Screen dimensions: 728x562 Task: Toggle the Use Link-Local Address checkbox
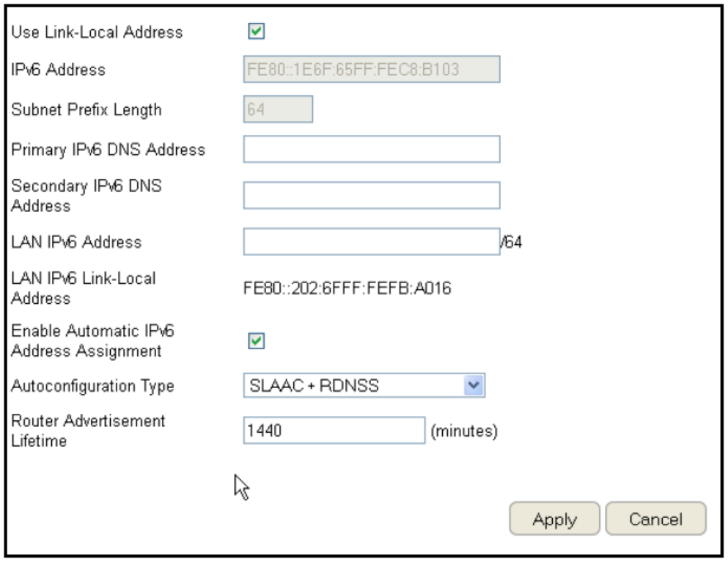257,32
